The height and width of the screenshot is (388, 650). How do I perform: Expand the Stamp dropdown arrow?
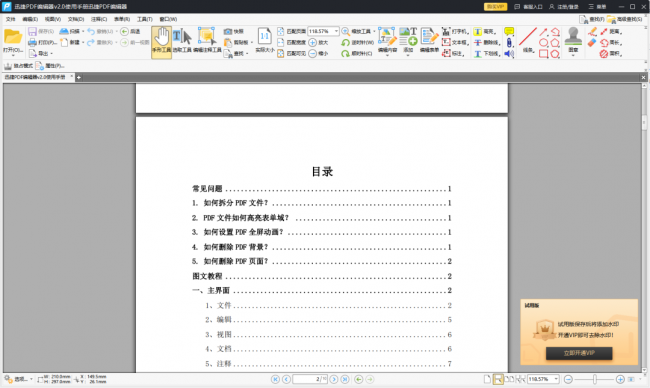tap(573, 56)
